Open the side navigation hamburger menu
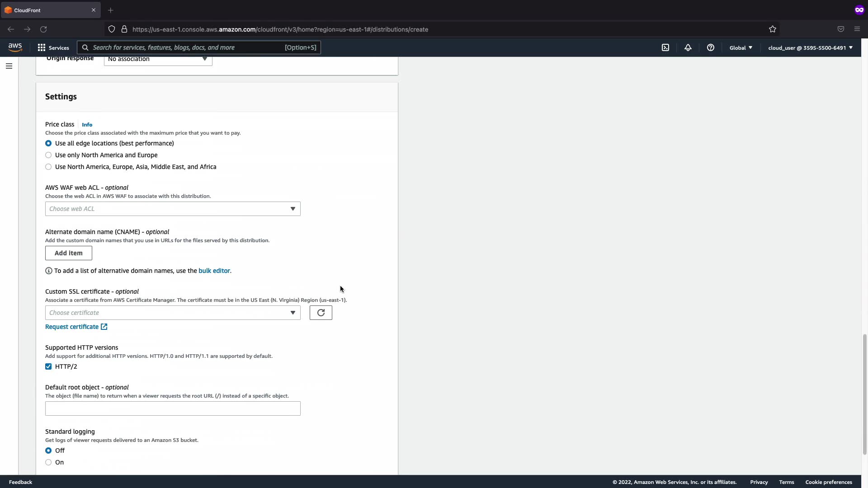The width and height of the screenshot is (868, 488). (x=9, y=66)
